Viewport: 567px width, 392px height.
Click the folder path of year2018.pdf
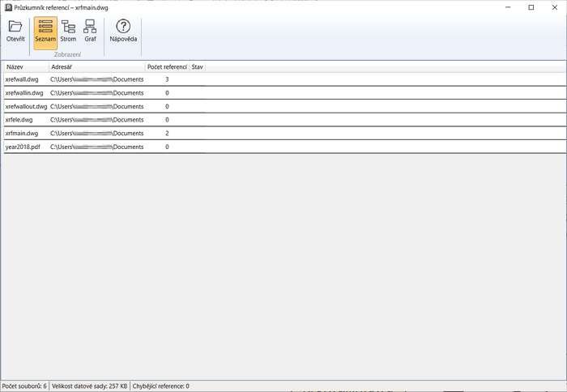tap(96, 147)
